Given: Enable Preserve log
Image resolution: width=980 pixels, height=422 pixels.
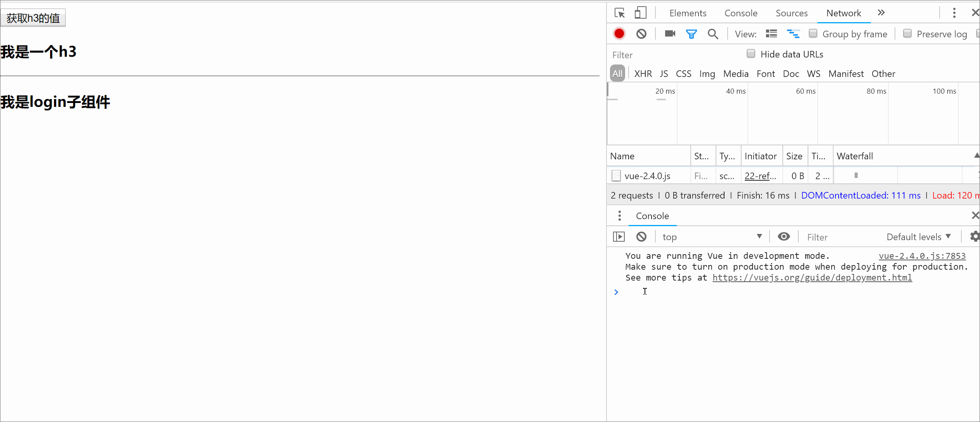Looking at the screenshot, I should click(907, 34).
